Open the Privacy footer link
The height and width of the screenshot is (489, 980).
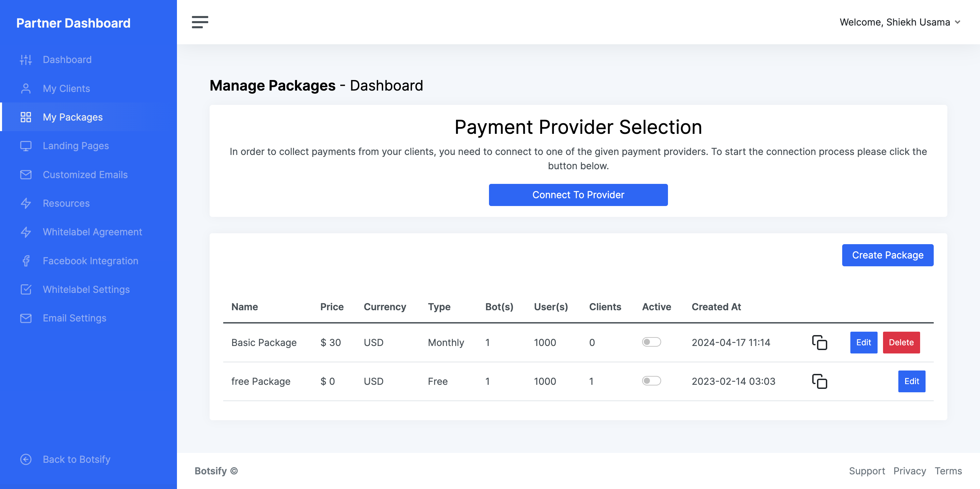tap(910, 471)
